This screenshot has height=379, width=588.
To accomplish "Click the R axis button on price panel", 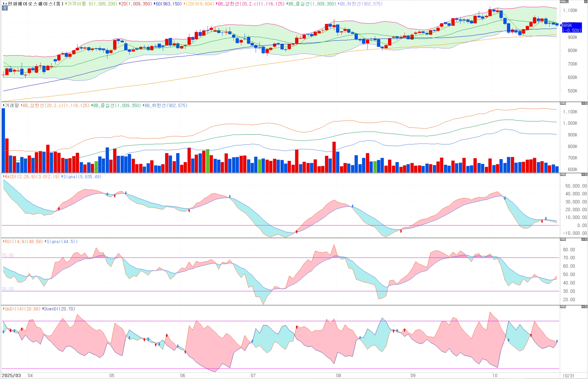I will (567, 1).
